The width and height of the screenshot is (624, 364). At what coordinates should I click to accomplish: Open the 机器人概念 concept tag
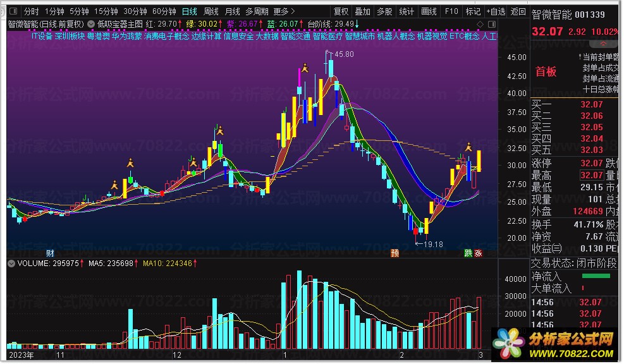tap(396, 36)
